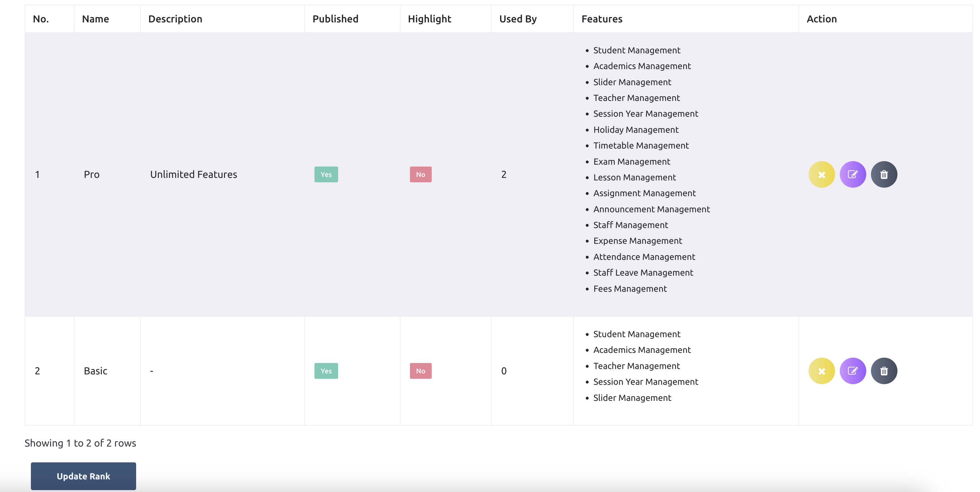980x492 pixels.
Task: Open the edit icon for the Basic package
Action: click(853, 371)
